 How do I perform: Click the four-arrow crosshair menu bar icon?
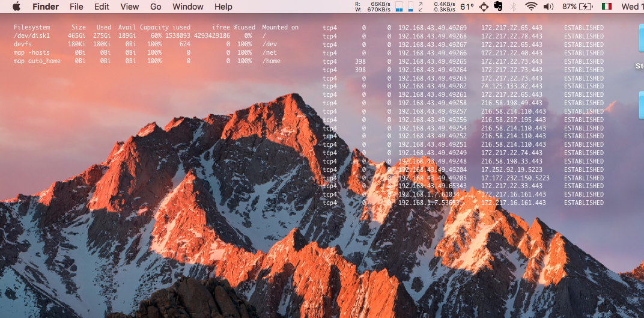[x=484, y=6]
